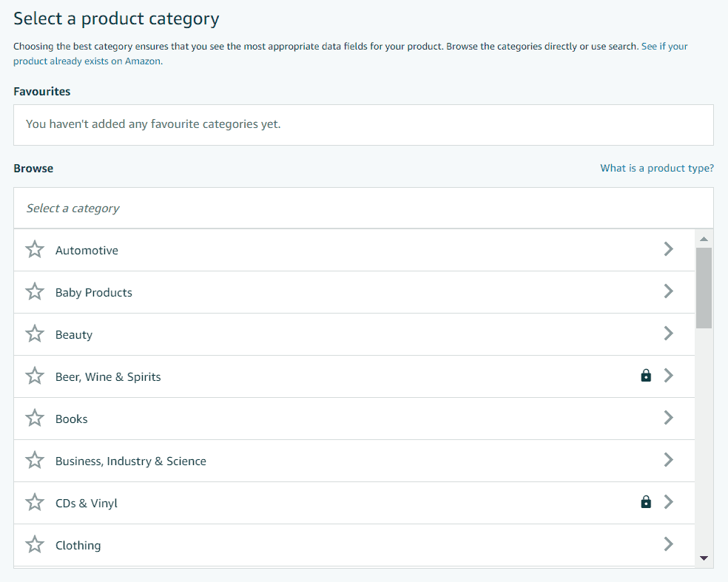This screenshot has height=582, width=728.
Task: Click the lock icon next to CDs & Vinyl
Action: pos(645,502)
